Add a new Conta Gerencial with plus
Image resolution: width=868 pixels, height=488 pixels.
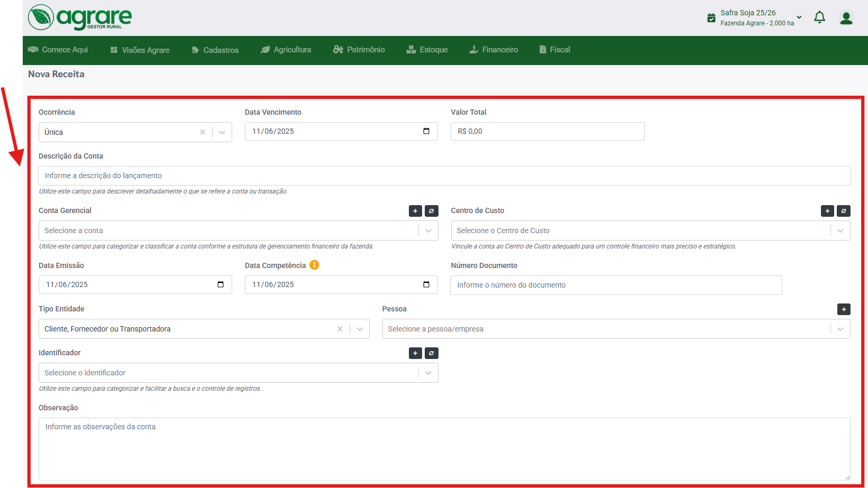415,211
